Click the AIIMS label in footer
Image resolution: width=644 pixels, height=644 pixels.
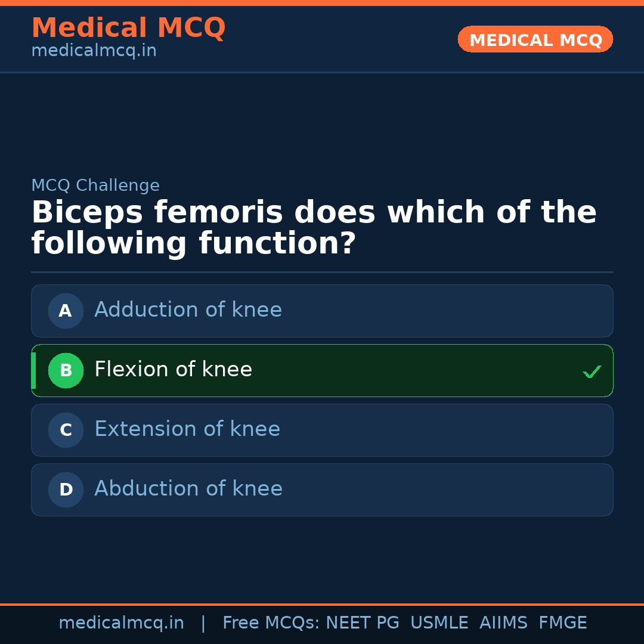click(x=504, y=623)
